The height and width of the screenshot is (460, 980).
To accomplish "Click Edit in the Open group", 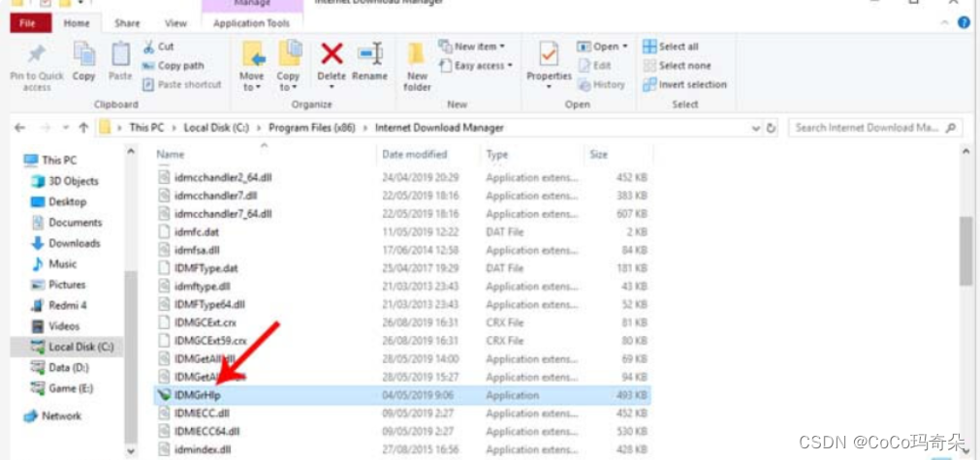I will click(594, 66).
